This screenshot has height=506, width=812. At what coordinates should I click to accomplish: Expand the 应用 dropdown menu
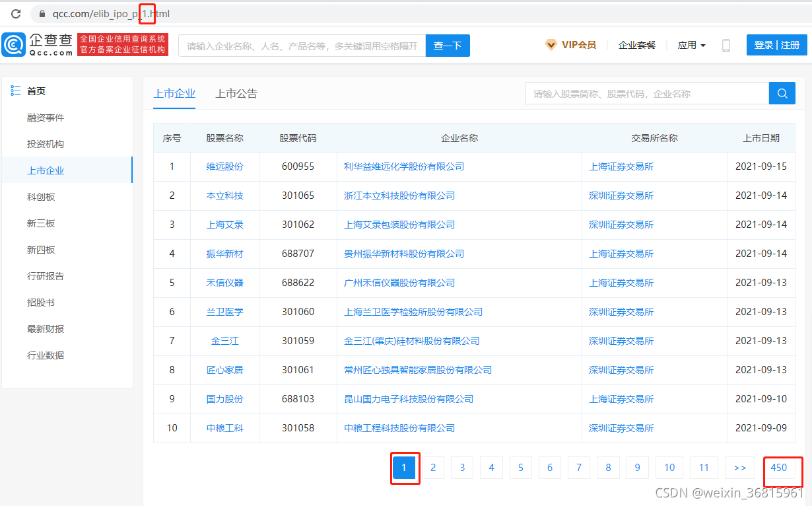click(691, 45)
